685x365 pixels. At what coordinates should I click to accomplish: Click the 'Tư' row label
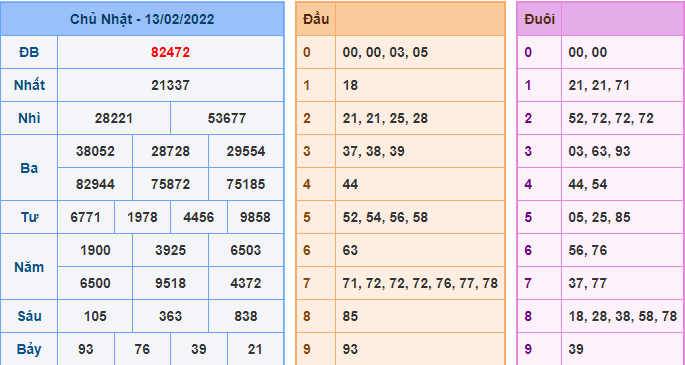click(x=29, y=217)
